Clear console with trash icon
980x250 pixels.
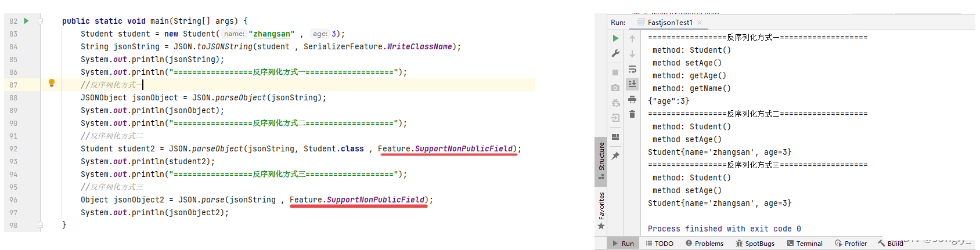pos(632,114)
